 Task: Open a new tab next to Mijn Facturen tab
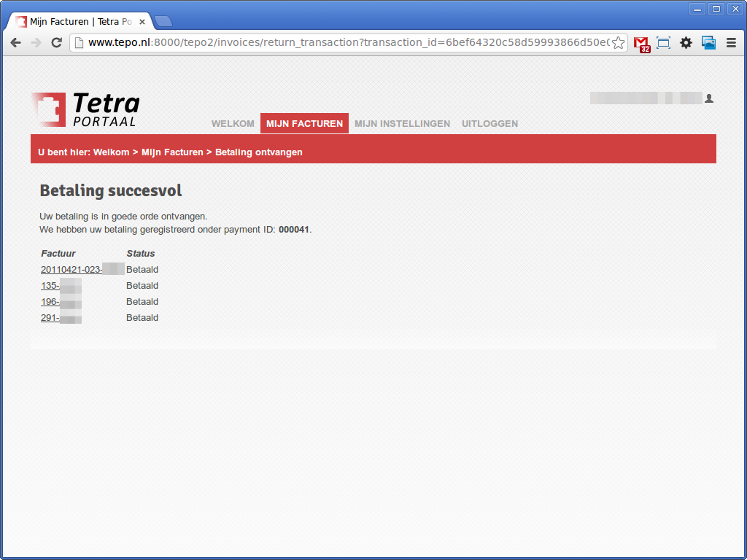pyautogui.click(x=163, y=21)
